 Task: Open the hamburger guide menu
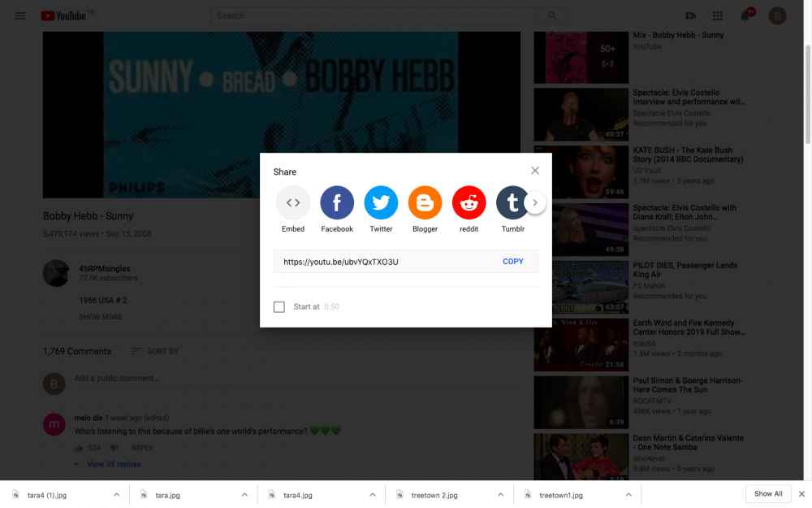[x=20, y=15]
